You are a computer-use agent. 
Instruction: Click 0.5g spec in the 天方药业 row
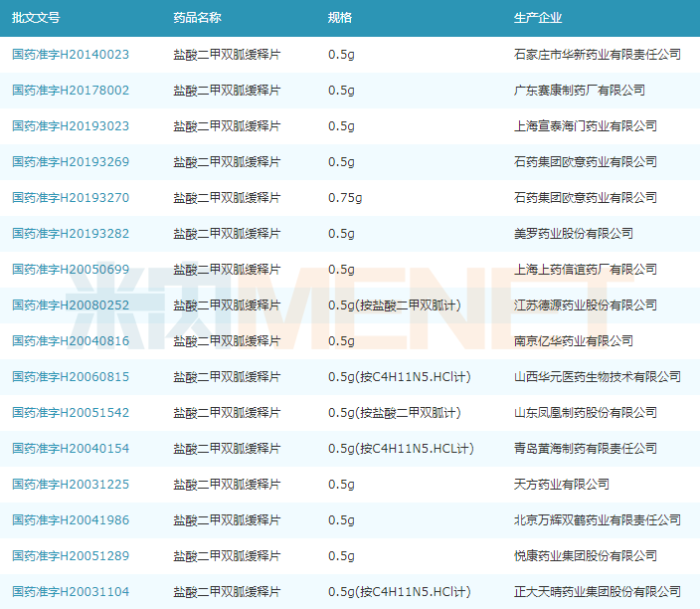click(x=341, y=485)
